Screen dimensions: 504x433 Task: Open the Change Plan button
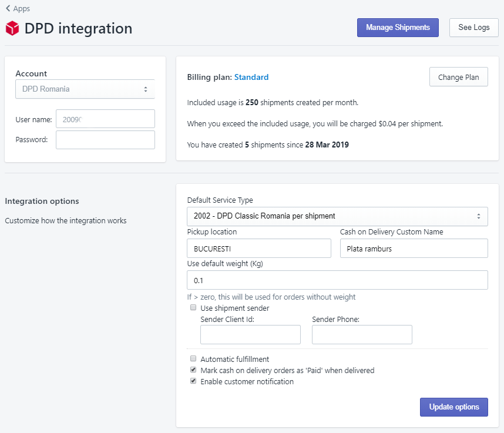point(458,77)
